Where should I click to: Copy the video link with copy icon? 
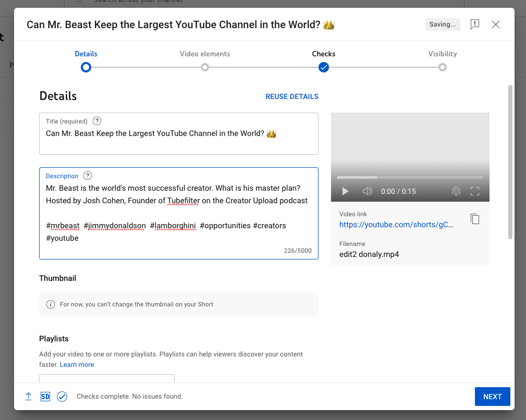(475, 219)
